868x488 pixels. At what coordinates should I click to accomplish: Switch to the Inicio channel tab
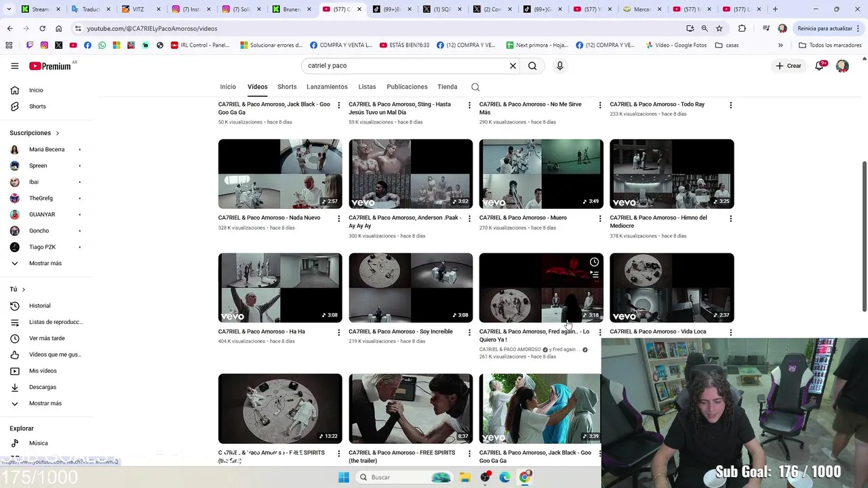[x=228, y=87]
